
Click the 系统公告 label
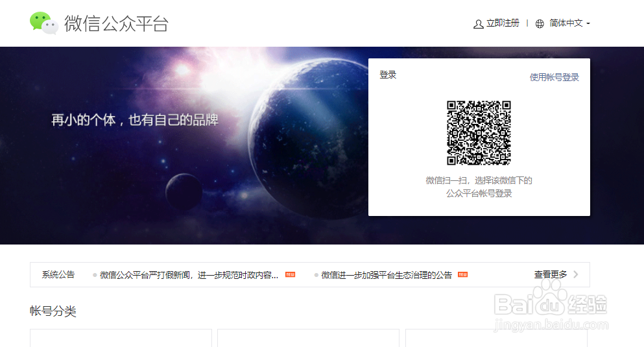click(58, 275)
